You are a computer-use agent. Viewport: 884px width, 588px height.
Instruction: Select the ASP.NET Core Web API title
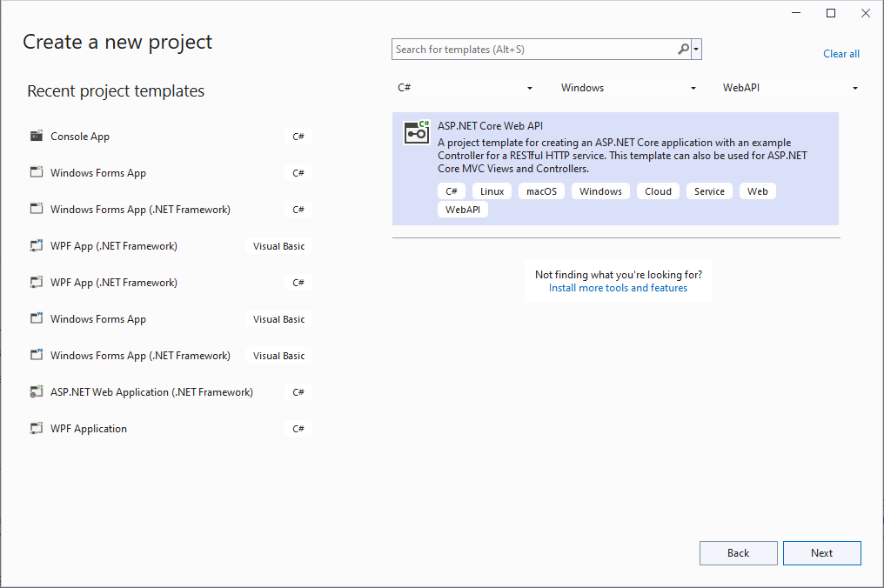click(490, 126)
